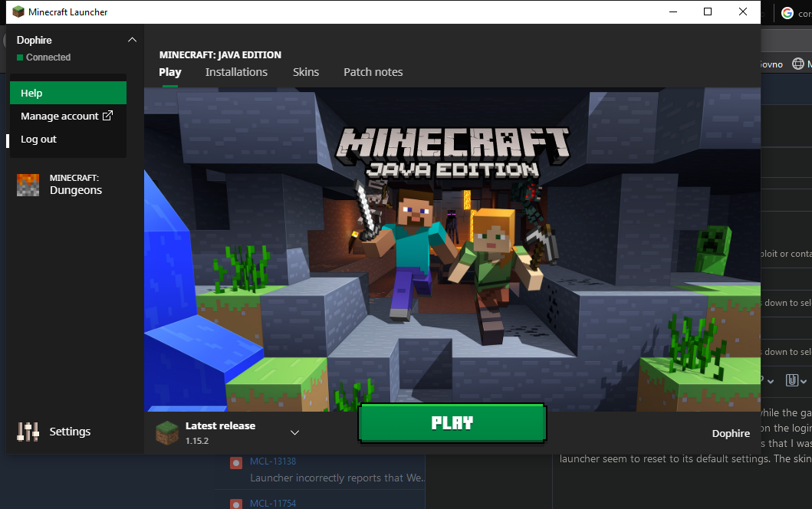Click MINECRAFT: JAVA EDITION heading text
Image resolution: width=812 pixels, height=509 pixels.
pos(220,55)
